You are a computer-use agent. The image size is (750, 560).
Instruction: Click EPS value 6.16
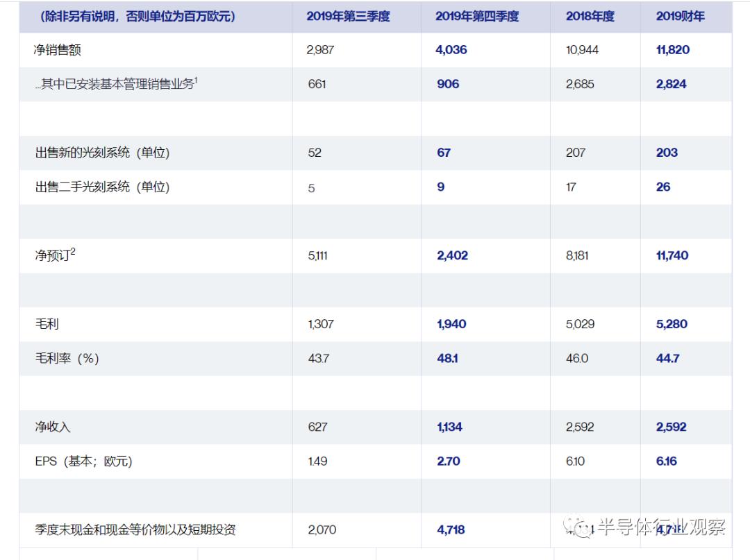tap(666, 461)
